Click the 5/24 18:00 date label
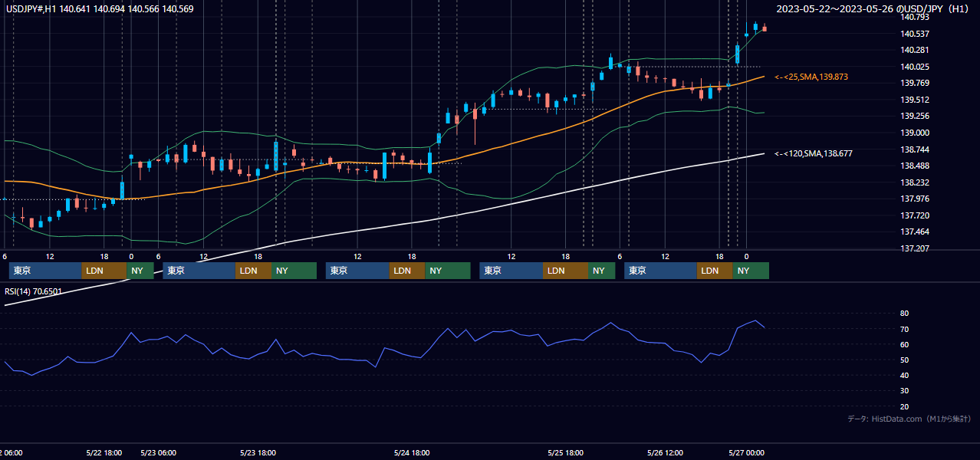Viewport: 980px width, 460px height. [x=412, y=453]
